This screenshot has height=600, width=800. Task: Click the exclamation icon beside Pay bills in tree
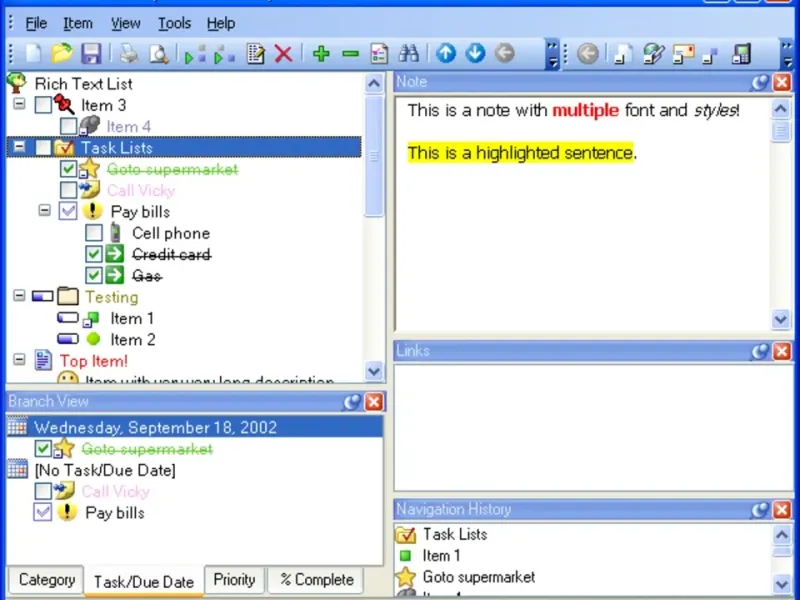tap(92, 211)
